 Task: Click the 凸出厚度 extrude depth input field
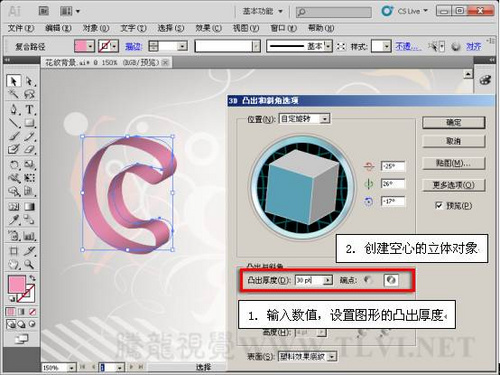coord(309,280)
